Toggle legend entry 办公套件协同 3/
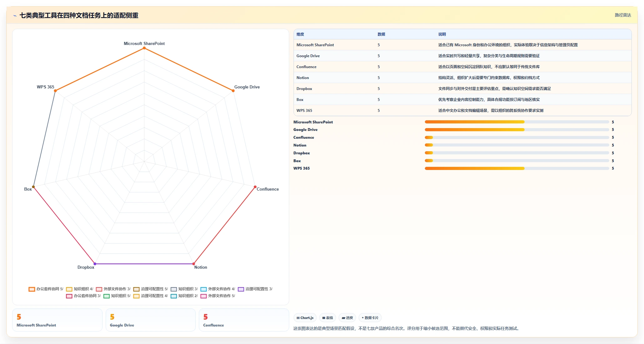Viewport: 644px width, 344px height. click(83, 296)
